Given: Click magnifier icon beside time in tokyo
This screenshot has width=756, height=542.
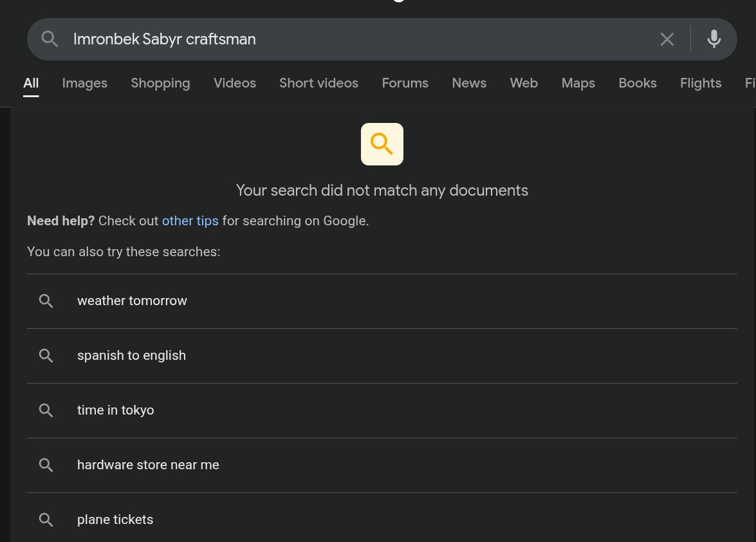Looking at the screenshot, I should click(46, 410).
